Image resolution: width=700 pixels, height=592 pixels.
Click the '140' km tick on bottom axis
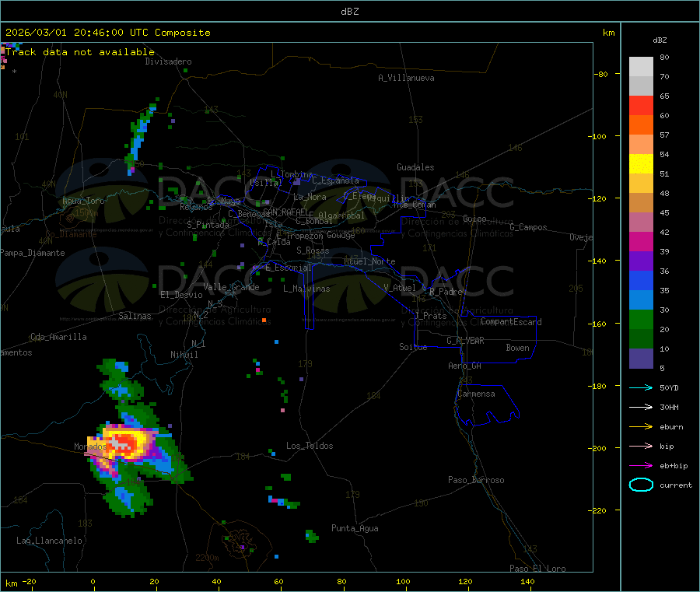pos(527,581)
